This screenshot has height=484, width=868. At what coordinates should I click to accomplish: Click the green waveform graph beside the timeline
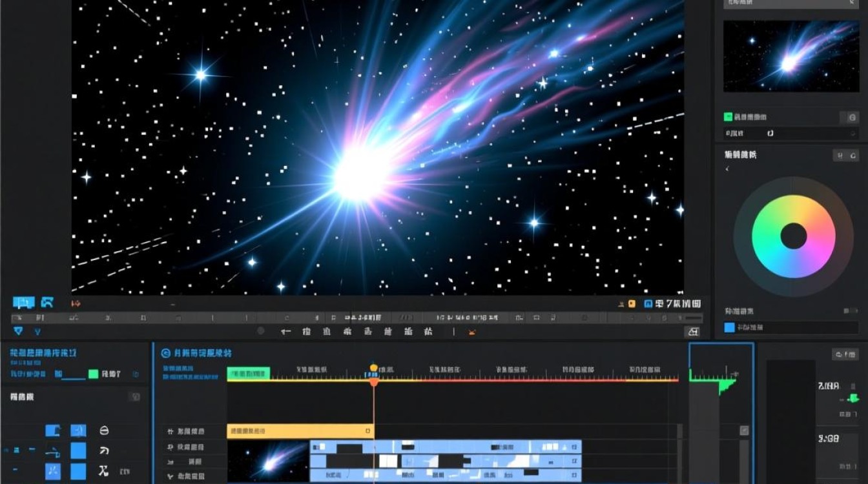click(x=714, y=381)
